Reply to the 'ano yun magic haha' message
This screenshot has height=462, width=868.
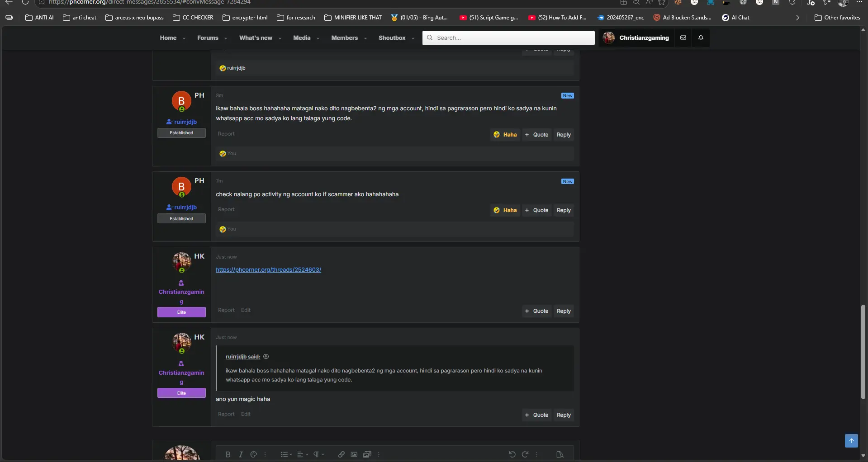tap(564, 415)
